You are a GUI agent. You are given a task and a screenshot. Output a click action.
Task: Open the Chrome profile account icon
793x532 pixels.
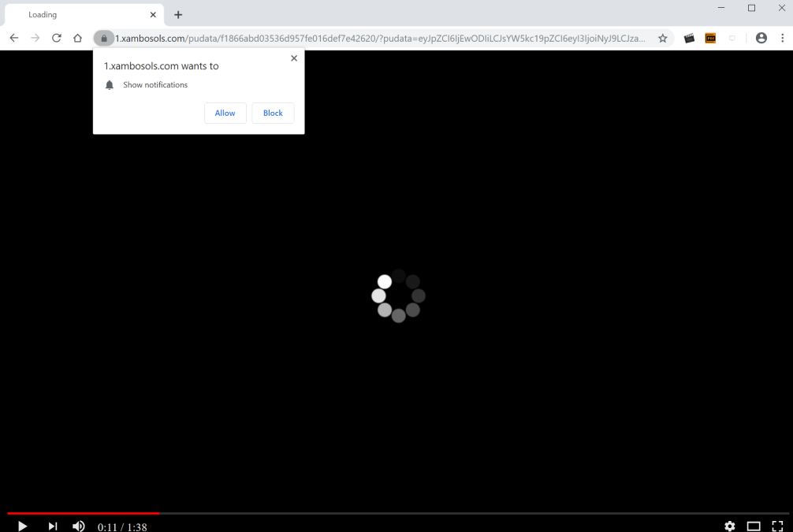tap(761, 38)
